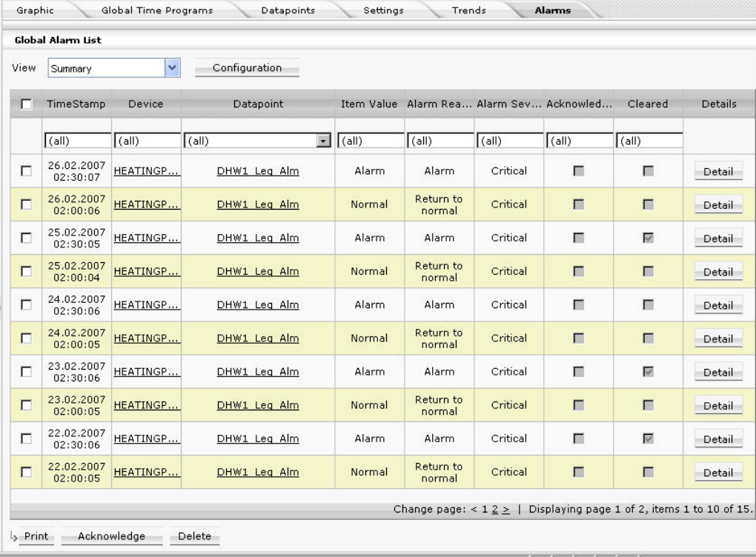This screenshot has height=557, width=756.
Task: Click the Configuration button
Action: [247, 68]
